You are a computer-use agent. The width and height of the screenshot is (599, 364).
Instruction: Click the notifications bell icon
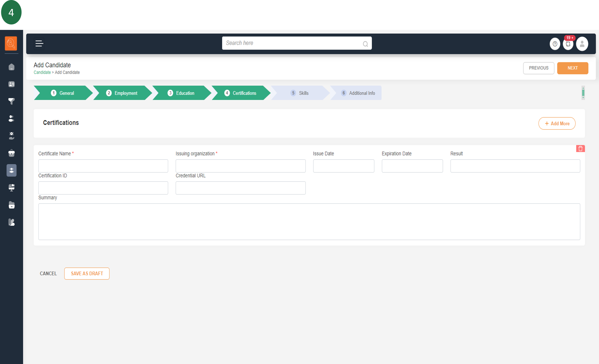point(568,44)
